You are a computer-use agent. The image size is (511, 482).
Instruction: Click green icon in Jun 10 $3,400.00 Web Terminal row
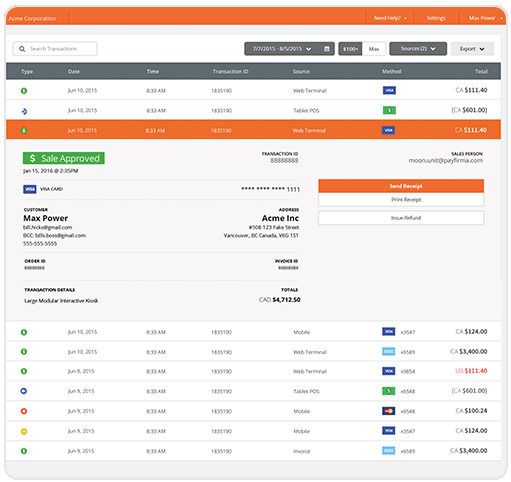point(24,352)
